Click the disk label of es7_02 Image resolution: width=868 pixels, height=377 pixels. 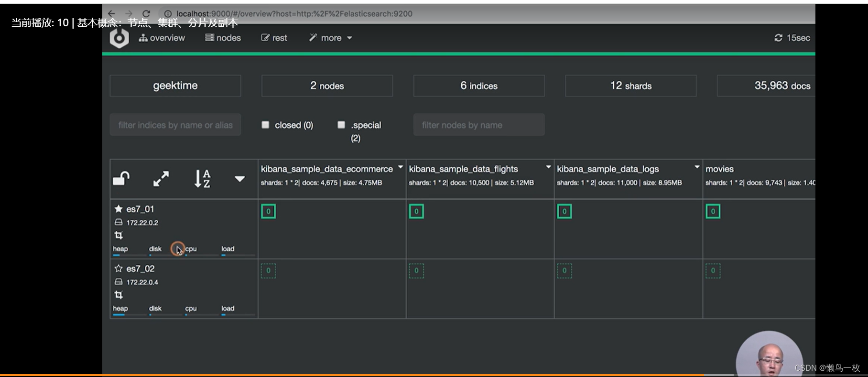click(155, 309)
